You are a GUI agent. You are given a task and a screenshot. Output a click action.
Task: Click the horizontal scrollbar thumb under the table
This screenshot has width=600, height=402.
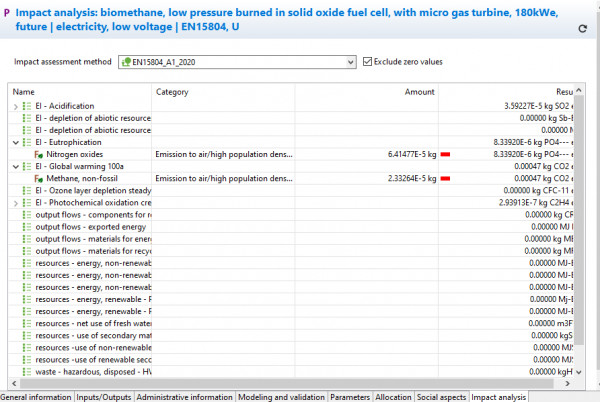(x=287, y=383)
